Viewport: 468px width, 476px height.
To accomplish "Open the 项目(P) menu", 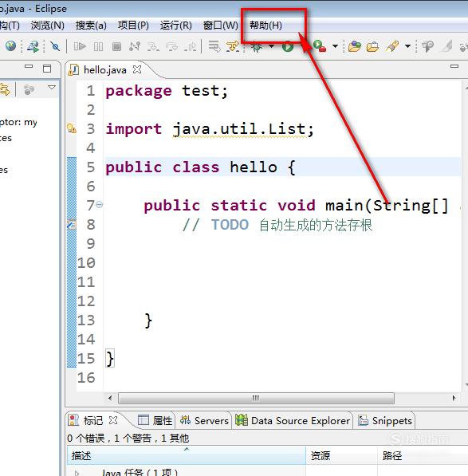I will coord(133,26).
